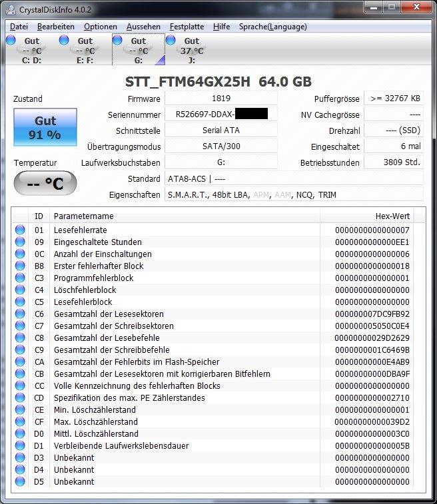Select the disk title STT_FTM64GX25H 64.0 GB

point(218,82)
